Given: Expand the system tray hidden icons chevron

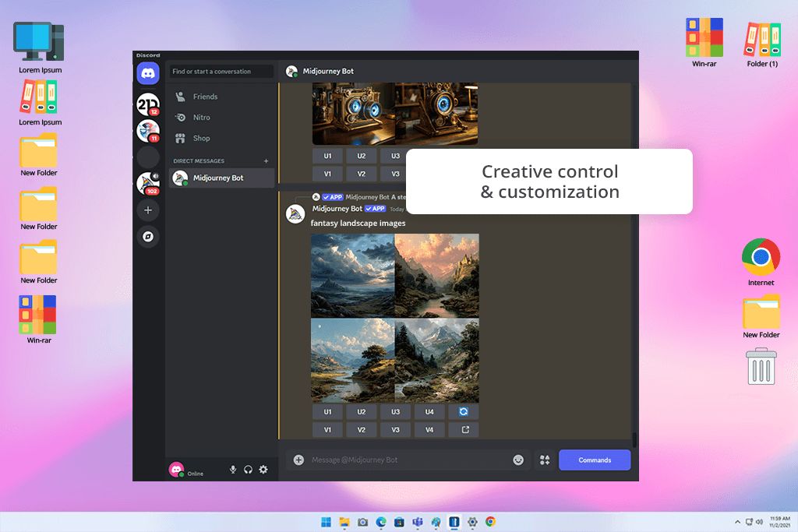Looking at the screenshot, I should pyautogui.click(x=737, y=522).
